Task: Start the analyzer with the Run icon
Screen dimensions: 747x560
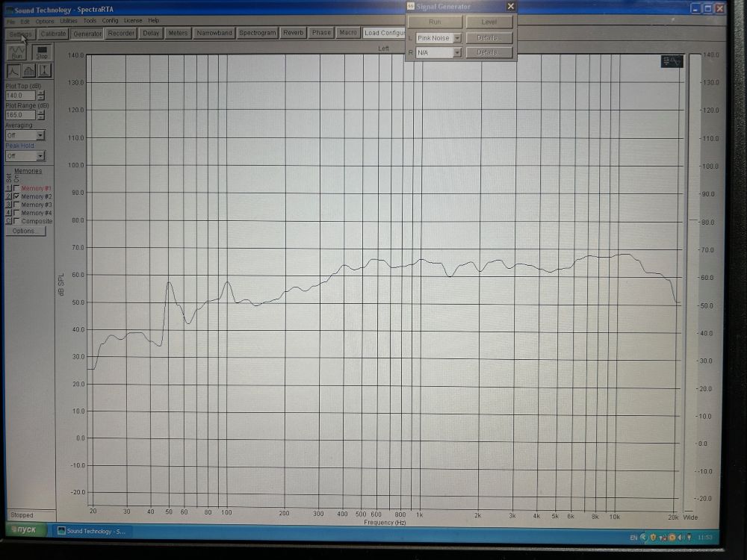Action: pyautogui.click(x=16, y=52)
